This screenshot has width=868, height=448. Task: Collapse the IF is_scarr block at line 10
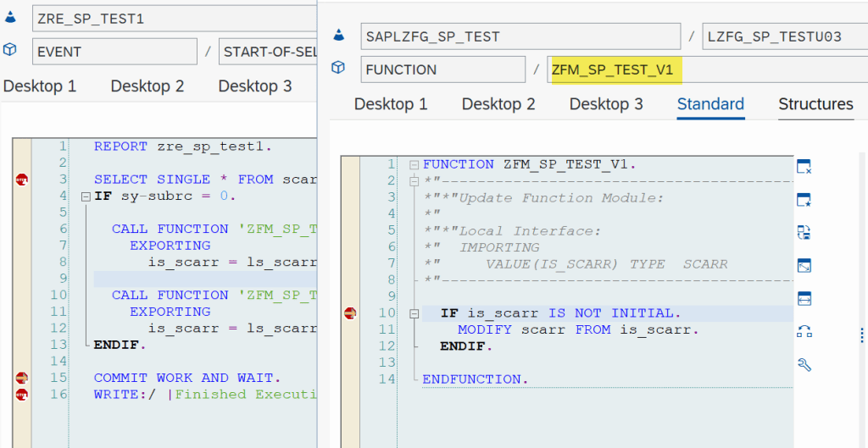pyautogui.click(x=414, y=313)
